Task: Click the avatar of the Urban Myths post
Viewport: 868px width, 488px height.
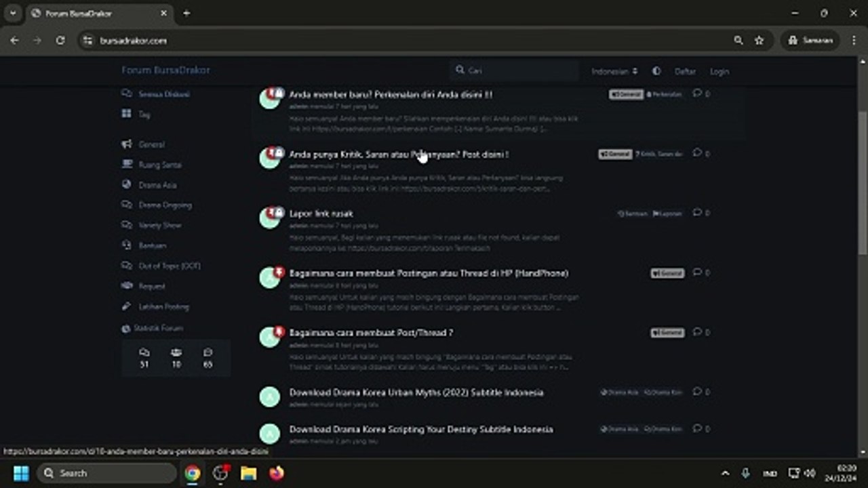Action: pyautogui.click(x=270, y=397)
